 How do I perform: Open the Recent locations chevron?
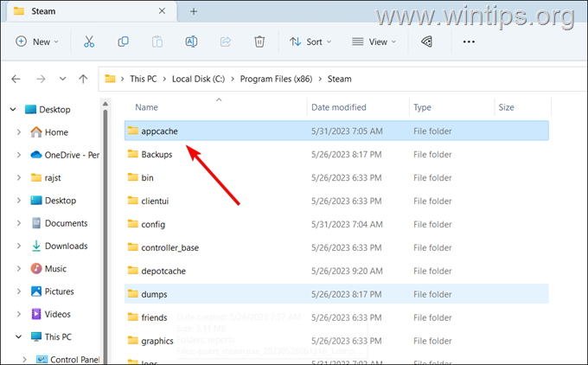point(62,79)
